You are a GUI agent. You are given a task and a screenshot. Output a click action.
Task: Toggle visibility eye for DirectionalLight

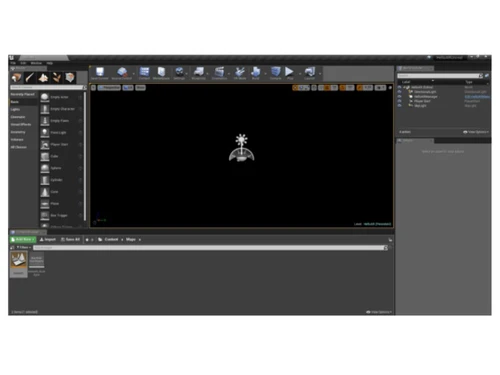(399, 92)
